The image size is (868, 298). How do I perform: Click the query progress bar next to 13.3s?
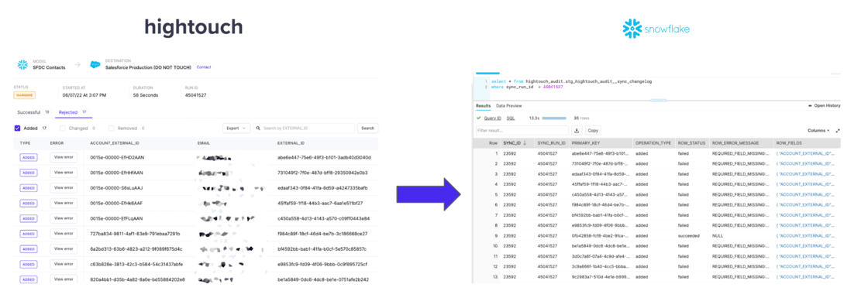coord(553,118)
